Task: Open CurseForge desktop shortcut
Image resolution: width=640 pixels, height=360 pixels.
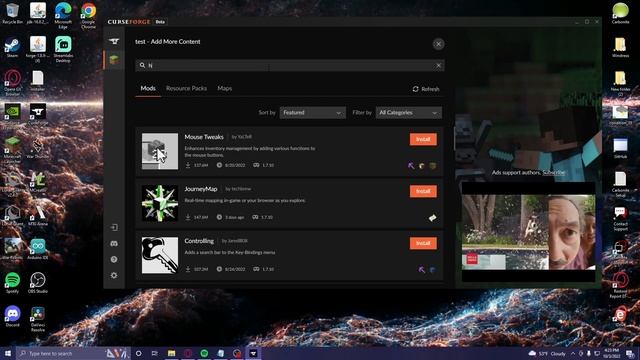Action: [x=38, y=114]
